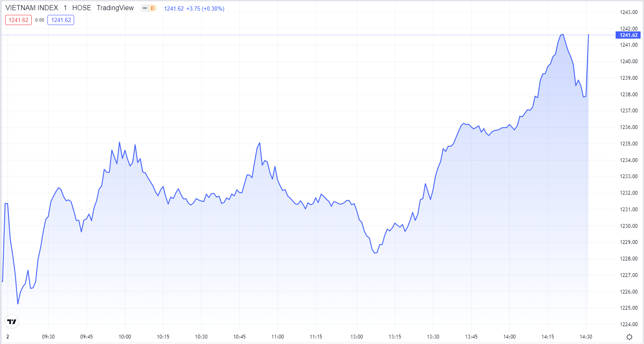Click the blue 1241.62 buy price box

[61, 20]
